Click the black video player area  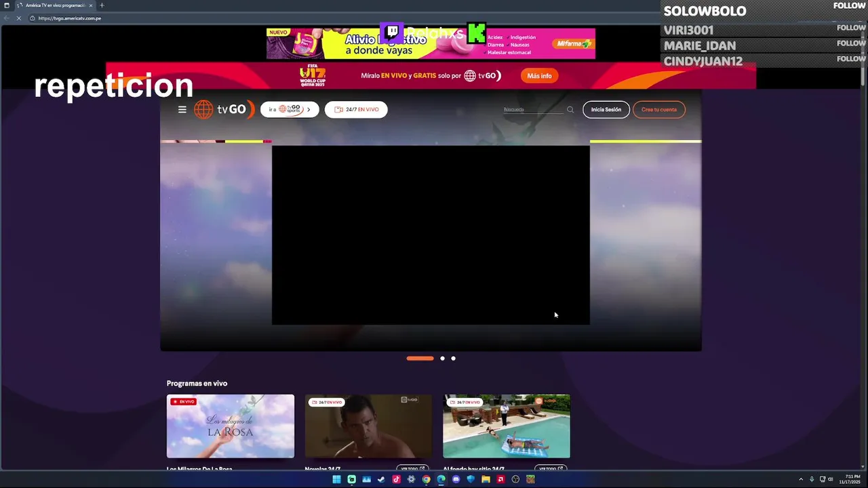(431, 235)
